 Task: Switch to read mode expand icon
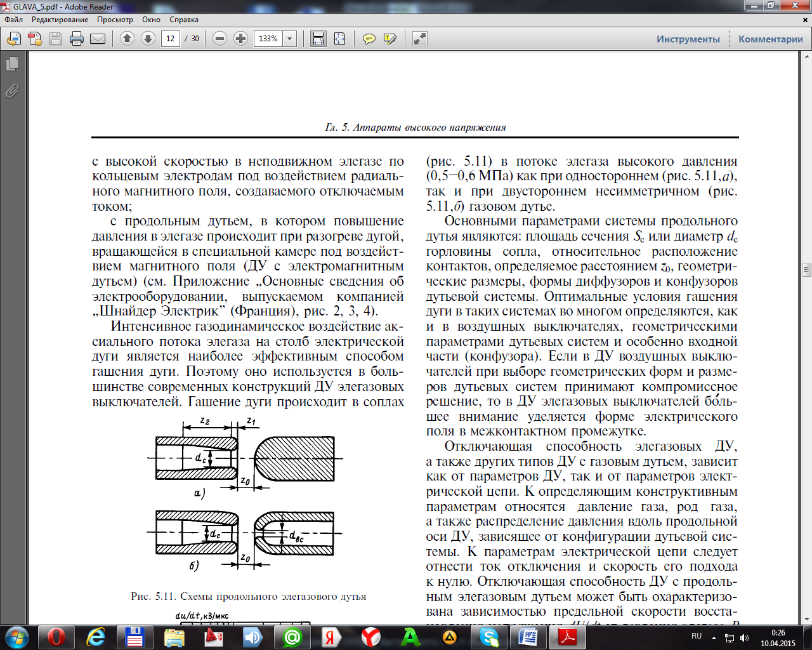pyautogui.click(x=419, y=39)
